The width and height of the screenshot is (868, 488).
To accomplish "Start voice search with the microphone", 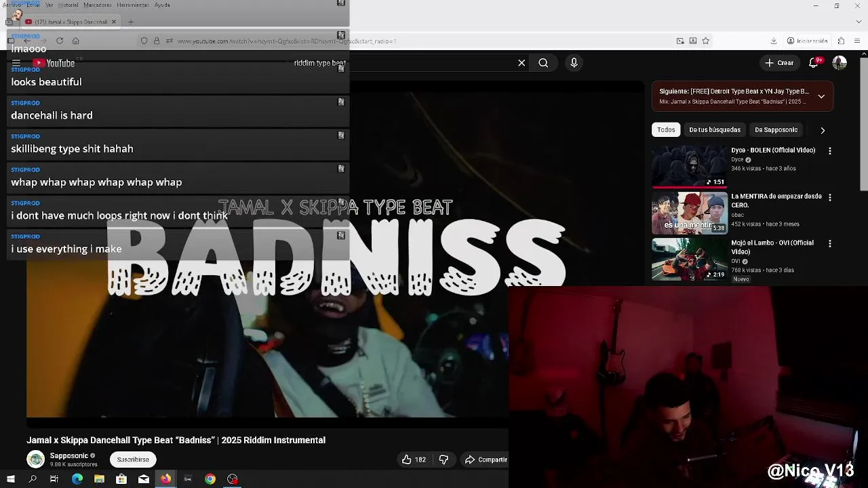I will pyautogui.click(x=574, y=63).
